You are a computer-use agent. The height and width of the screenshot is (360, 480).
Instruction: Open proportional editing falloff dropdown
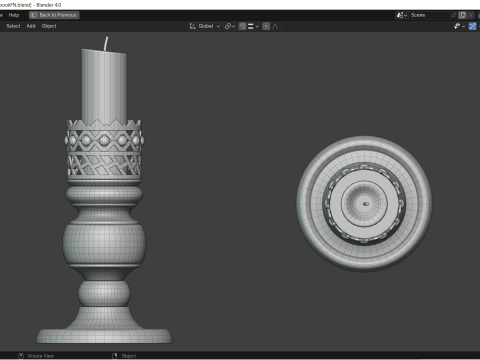click(x=277, y=26)
